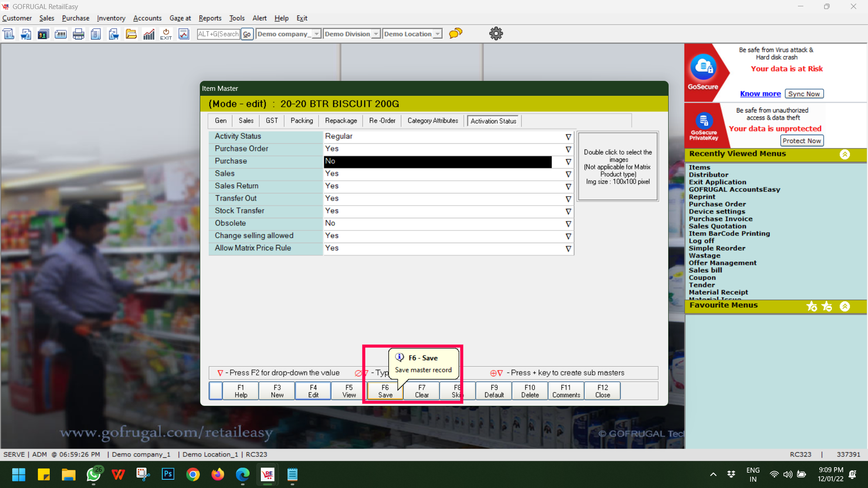Click the printer icon in toolbar
The width and height of the screenshot is (868, 488).
[x=78, y=34]
